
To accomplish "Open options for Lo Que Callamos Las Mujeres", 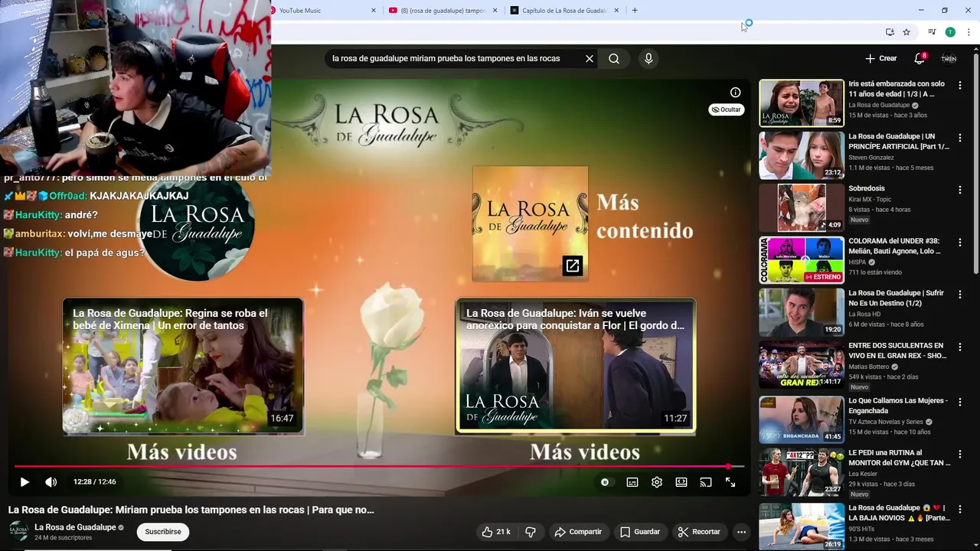I will (x=959, y=402).
